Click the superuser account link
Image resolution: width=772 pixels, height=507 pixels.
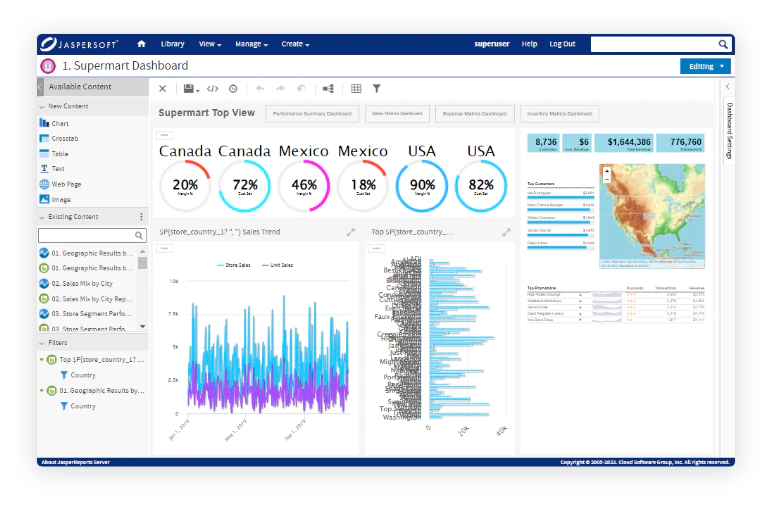coord(492,44)
